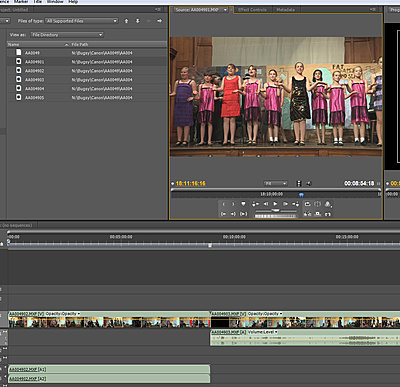Set Out point in source monitor
Image resolution: width=400 pixels, height=387 pixels.
(x=233, y=204)
